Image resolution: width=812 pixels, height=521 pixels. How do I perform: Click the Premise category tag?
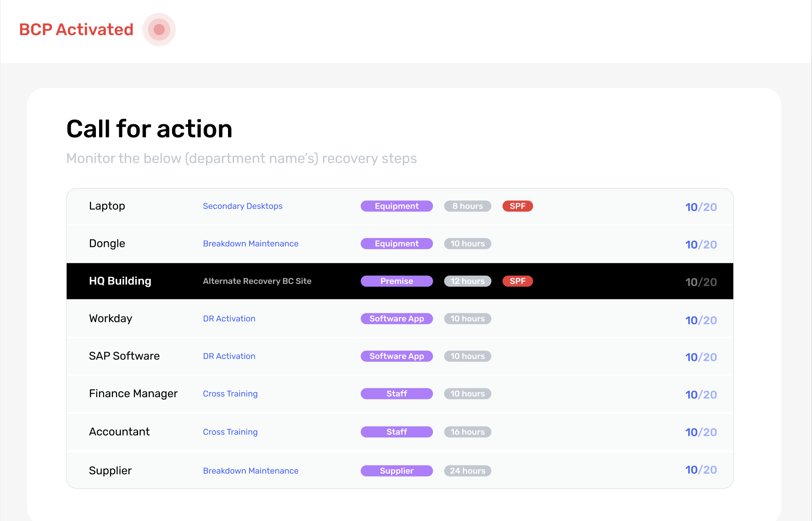click(x=396, y=281)
